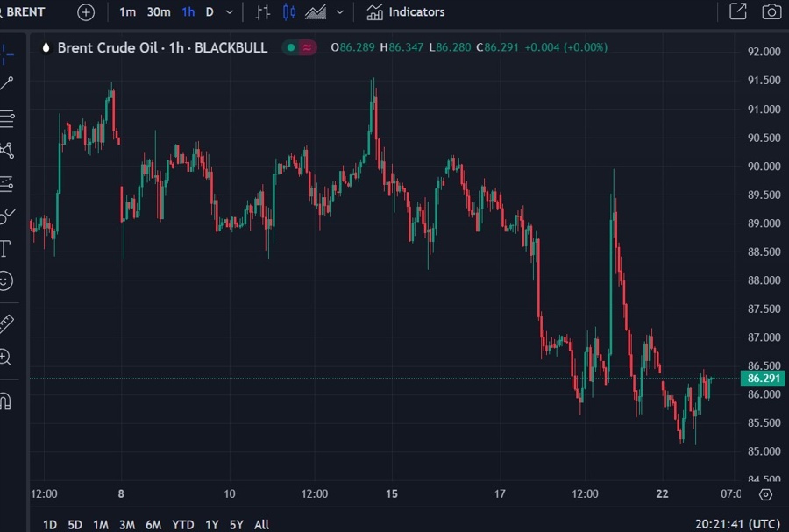Select the crosshair cursor tool
The image size is (789, 532).
pyautogui.click(x=6, y=53)
